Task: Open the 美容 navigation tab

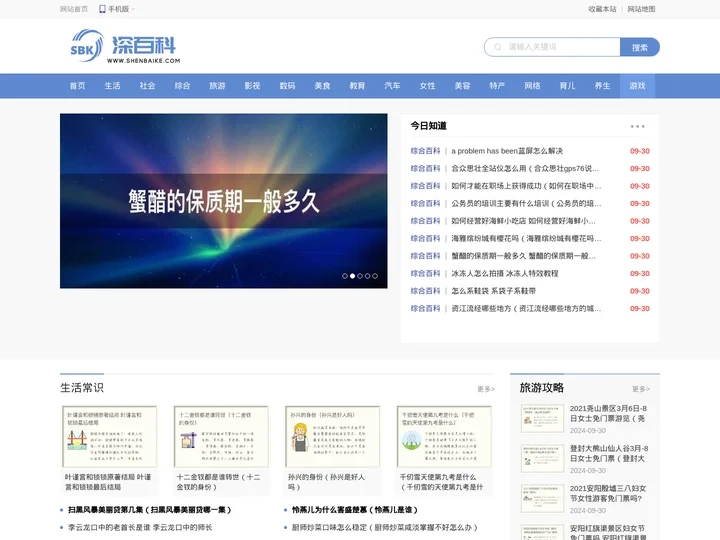Action: (x=462, y=86)
